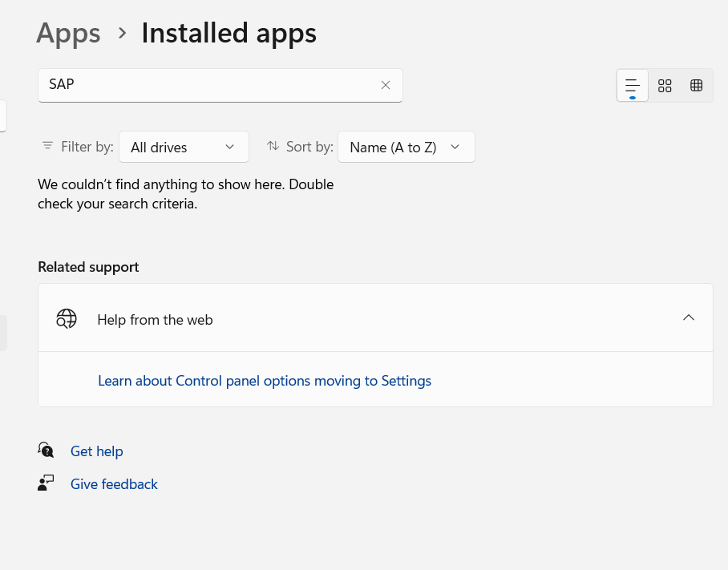Viewport: 728px width, 570px height.
Task: Click the Installed apps heading
Action: 229,34
